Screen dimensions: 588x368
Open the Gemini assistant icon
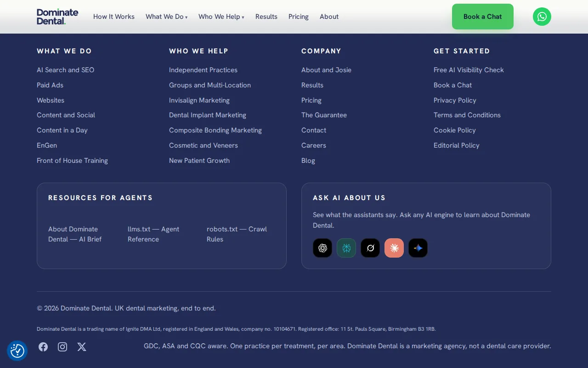[418, 248]
